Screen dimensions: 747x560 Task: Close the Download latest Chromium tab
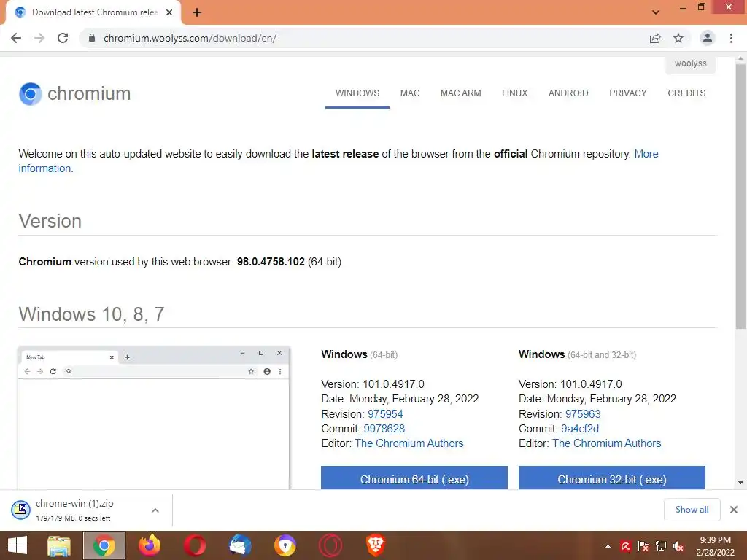click(169, 12)
